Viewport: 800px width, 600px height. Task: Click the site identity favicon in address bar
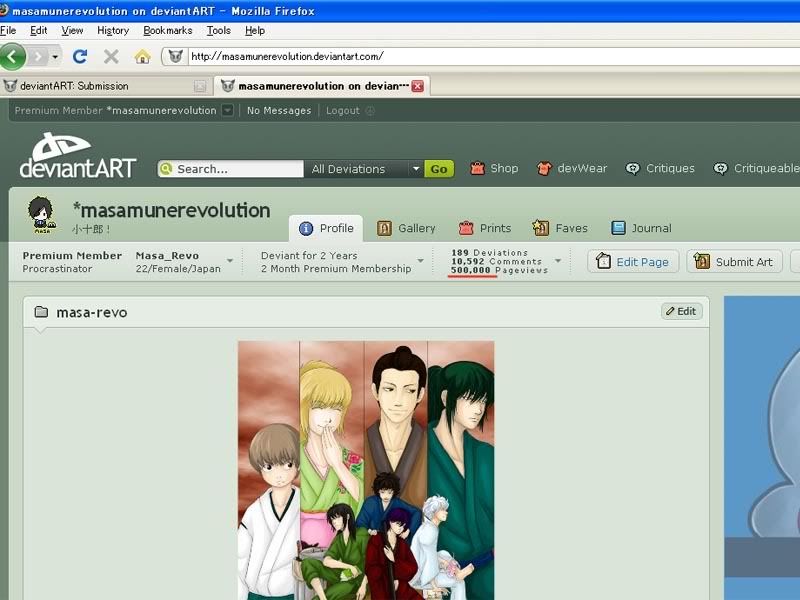[176, 56]
